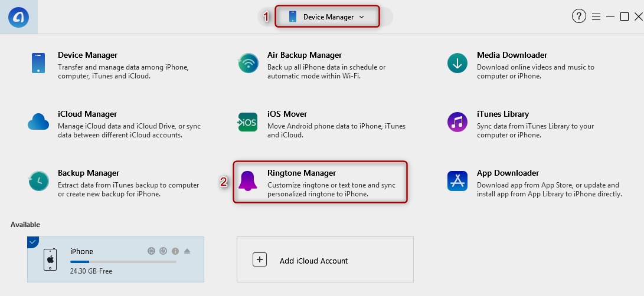Open App Downloader title

pos(508,173)
